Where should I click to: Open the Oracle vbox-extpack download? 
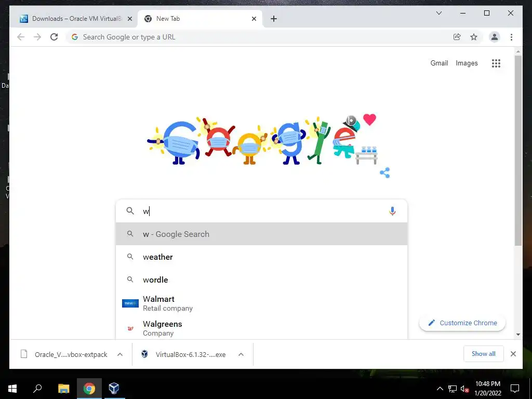click(x=64, y=354)
